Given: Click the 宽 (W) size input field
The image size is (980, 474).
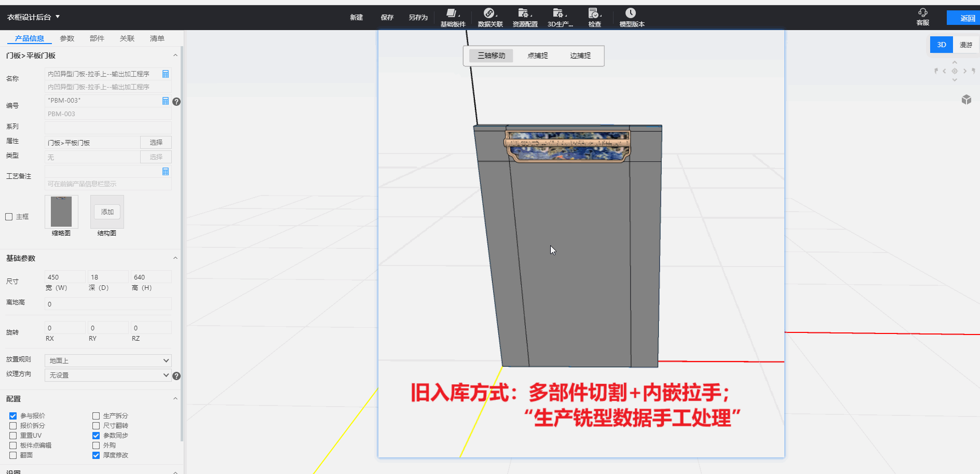Looking at the screenshot, I should (65, 277).
